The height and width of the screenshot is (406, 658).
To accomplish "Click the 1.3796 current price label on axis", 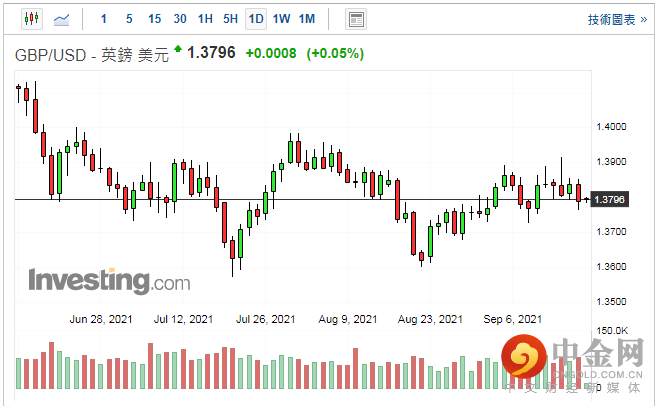I will point(609,200).
